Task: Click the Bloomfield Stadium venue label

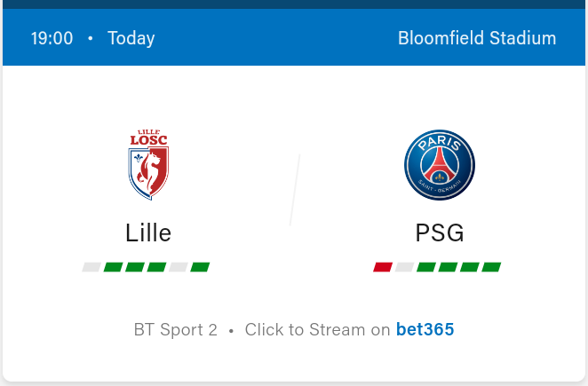Action: (477, 38)
